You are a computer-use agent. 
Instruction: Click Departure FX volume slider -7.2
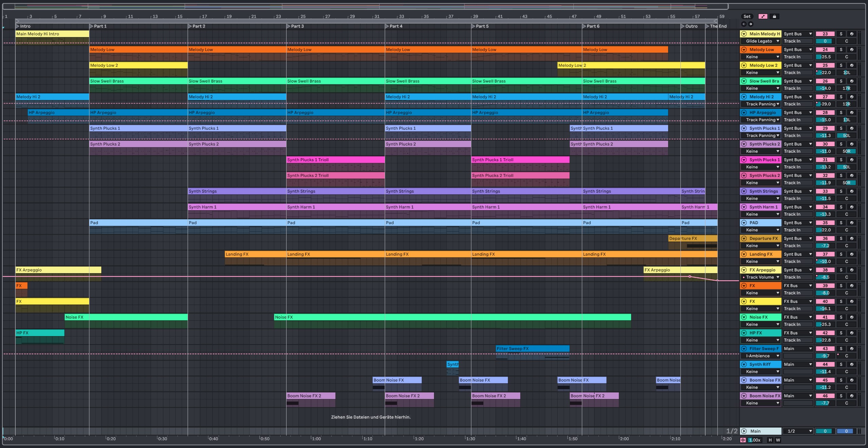(825, 246)
